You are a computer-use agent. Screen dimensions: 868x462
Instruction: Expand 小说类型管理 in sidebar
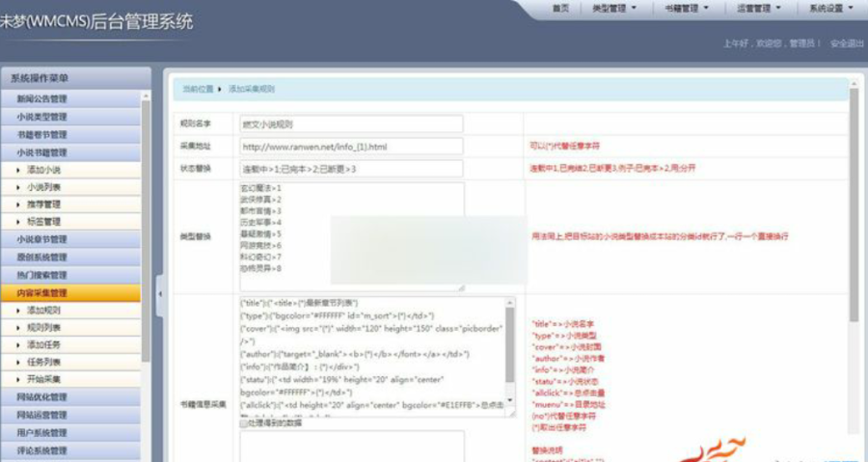tap(70, 117)
